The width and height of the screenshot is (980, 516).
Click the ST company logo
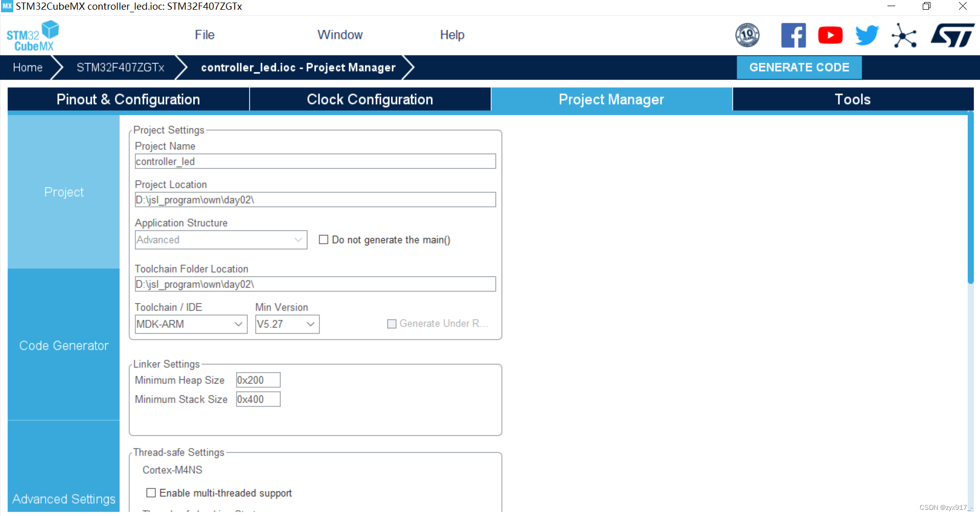pyautogui.click(x=952, y=35)
